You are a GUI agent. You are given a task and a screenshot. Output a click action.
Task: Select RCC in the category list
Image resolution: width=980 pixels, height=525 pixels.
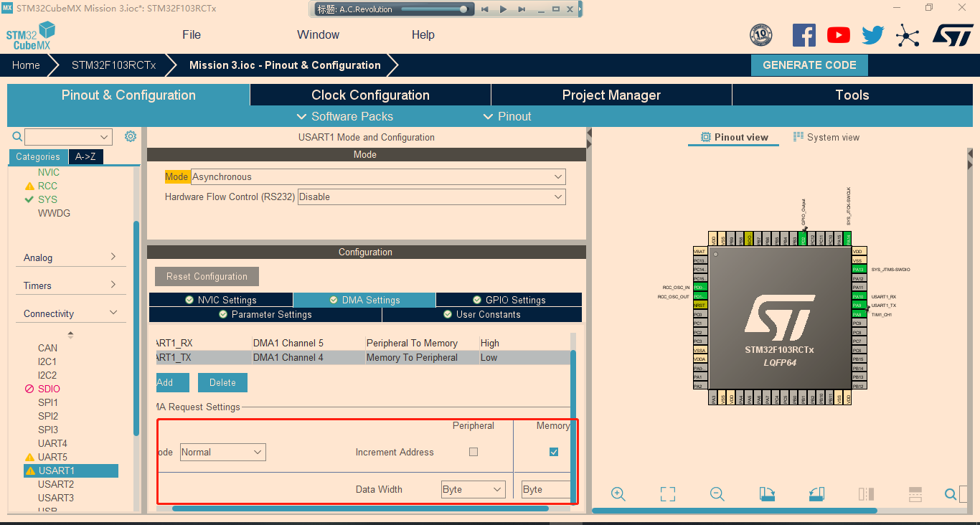[x=47, y=186]
